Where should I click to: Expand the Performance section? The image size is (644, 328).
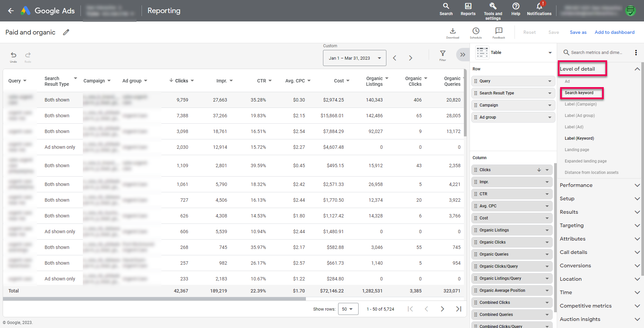coord(599,185)
